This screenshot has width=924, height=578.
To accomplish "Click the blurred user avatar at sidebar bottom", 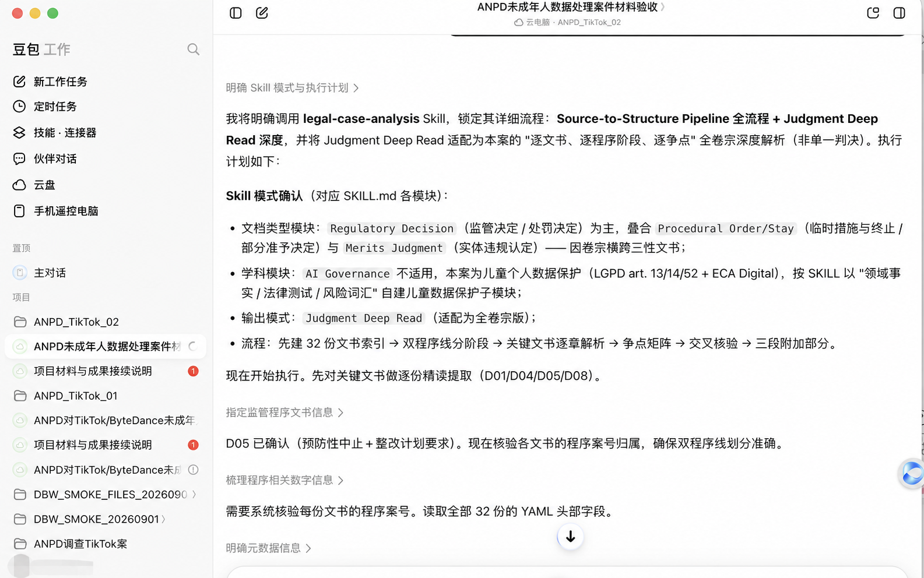I will tap(22, 565).
